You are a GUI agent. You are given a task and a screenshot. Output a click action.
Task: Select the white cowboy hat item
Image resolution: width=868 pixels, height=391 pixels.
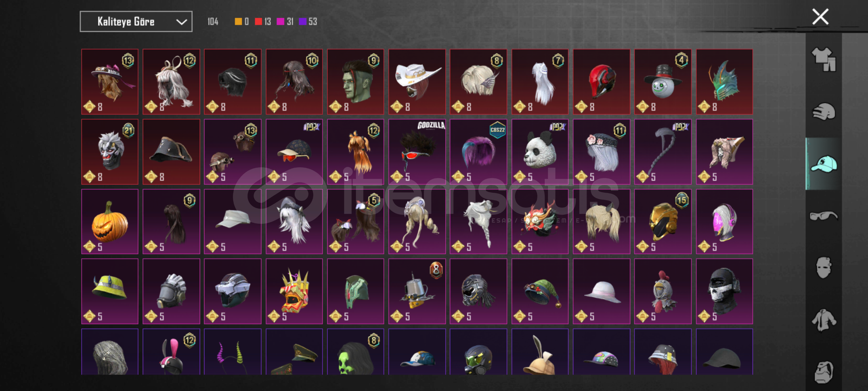click(417, 82)
